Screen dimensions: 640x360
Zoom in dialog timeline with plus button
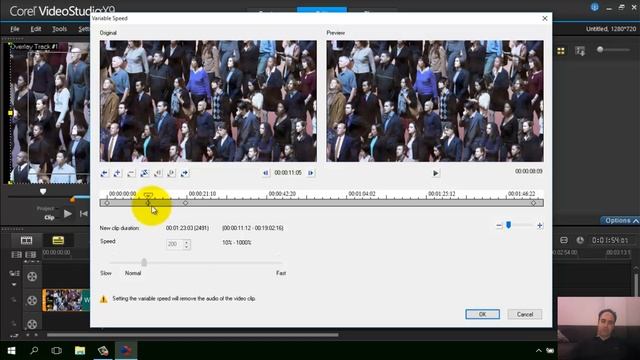[540, 226]
